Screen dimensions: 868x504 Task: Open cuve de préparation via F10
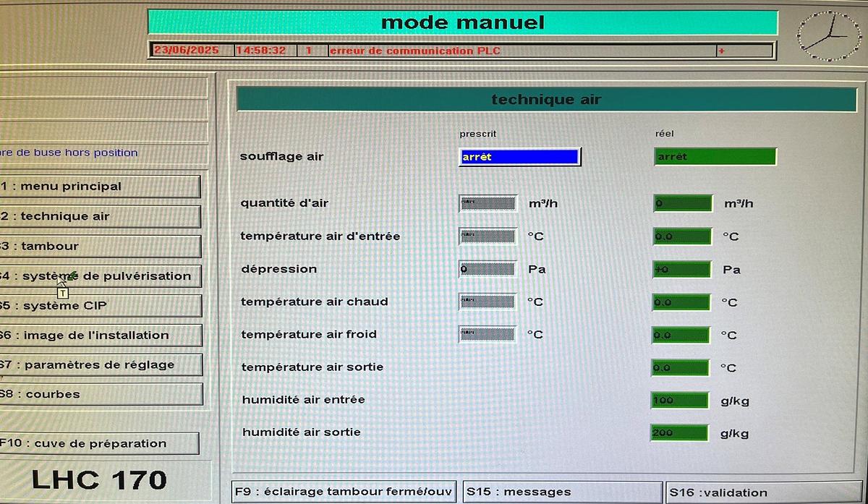(98, 443)
